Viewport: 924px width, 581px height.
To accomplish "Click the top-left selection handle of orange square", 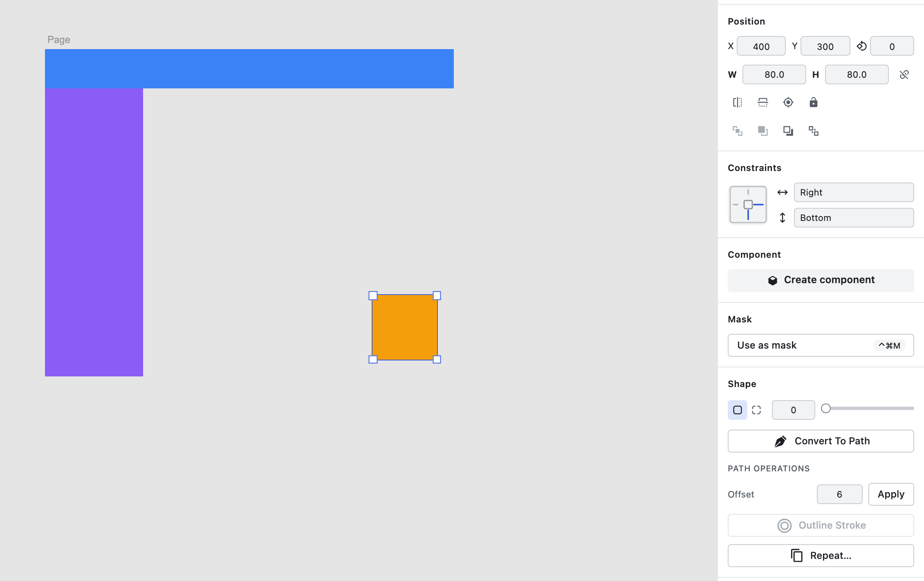I will click(x=373, y=295).
